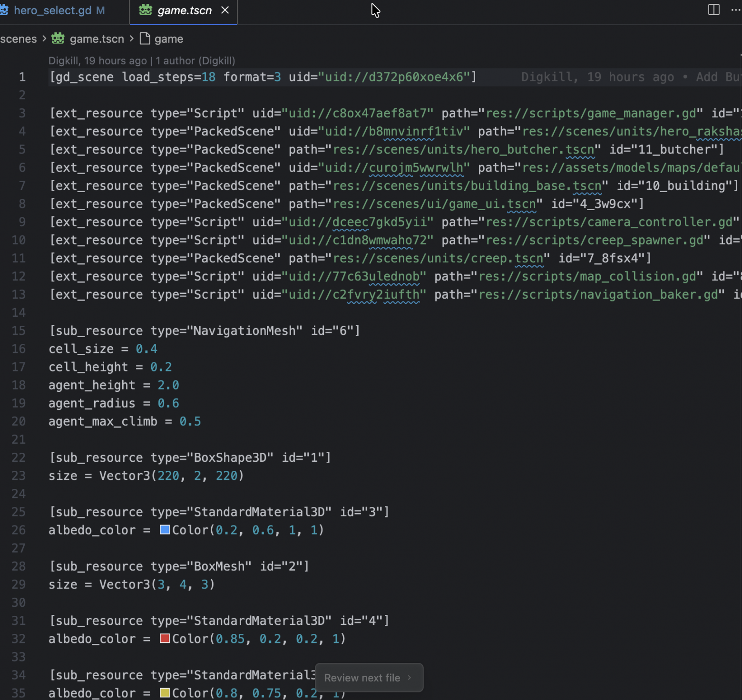Open the more actions ellipsis menu
This screenshot has width=742, height=700.
735,10
